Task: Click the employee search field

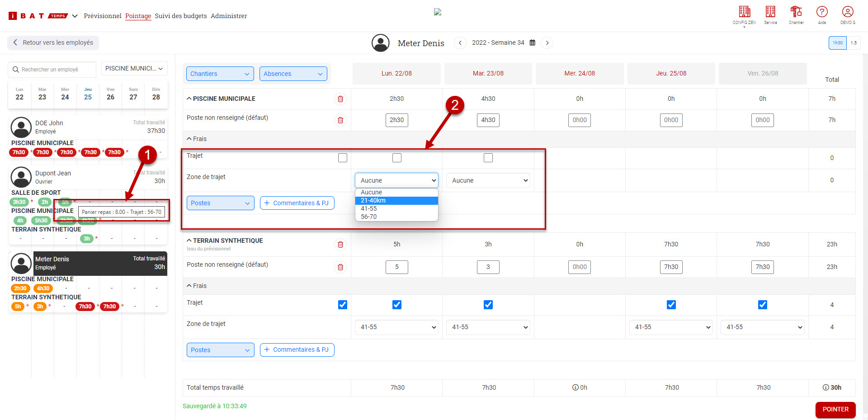Action: pos(52,70)
